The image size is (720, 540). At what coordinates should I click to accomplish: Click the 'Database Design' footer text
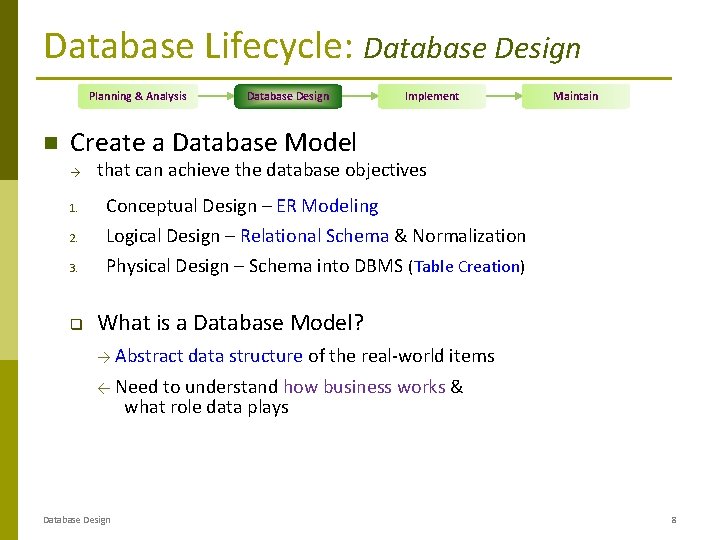click(x=77, y=520)
